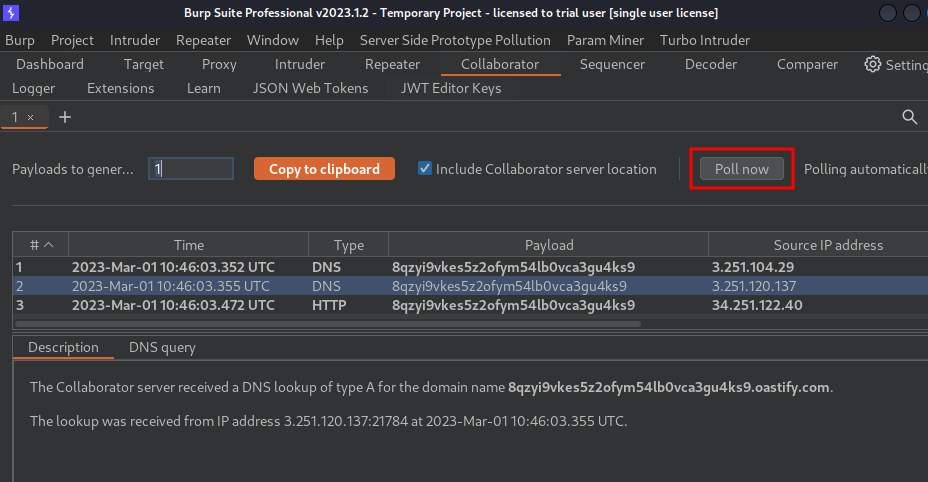Open the Param Miner menu

605,40
